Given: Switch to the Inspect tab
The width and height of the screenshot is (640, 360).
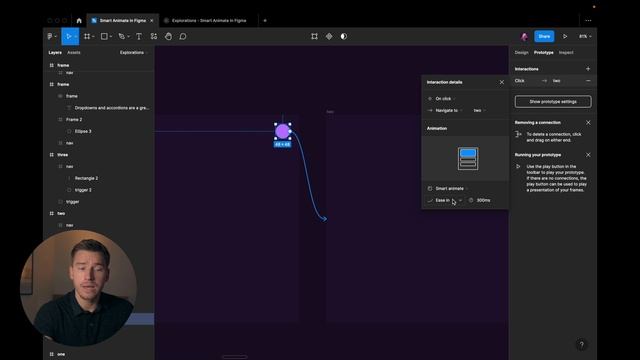Looking at the screenshot, I should click(x=566, y=53).
